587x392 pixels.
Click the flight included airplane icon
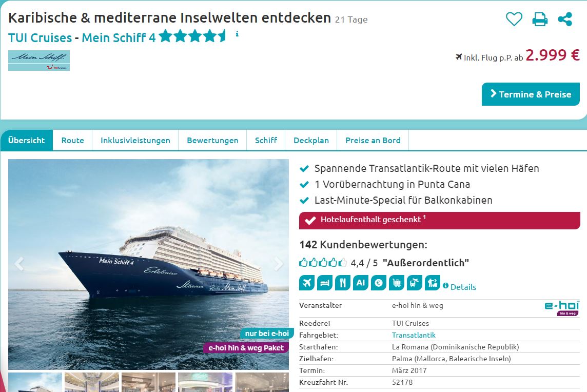pyautogui.click(x=307, y=283)
